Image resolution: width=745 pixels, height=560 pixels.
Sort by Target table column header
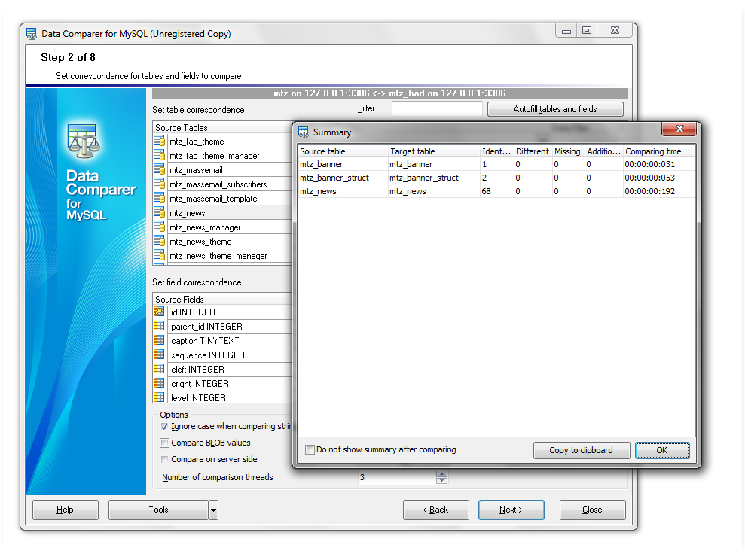434,151
